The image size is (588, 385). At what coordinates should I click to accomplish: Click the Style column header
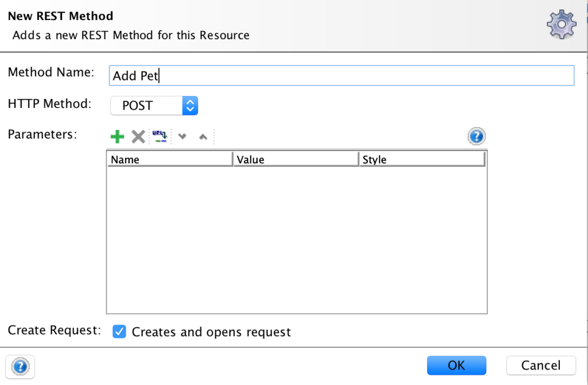pos(422,159)
